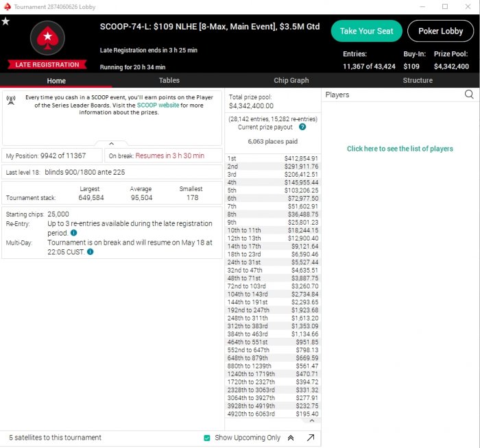Minimize the tournament lobby window

(x=422, y=6)
